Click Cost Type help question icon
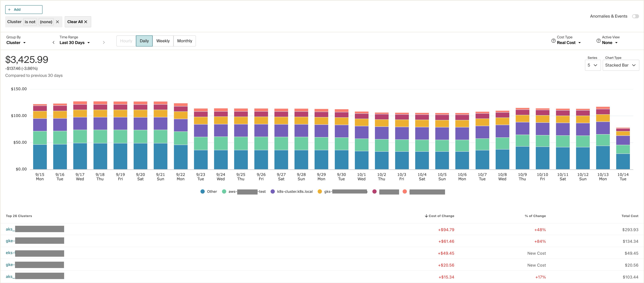The height and width of the screenshot is (283, 644). point(553,41)
